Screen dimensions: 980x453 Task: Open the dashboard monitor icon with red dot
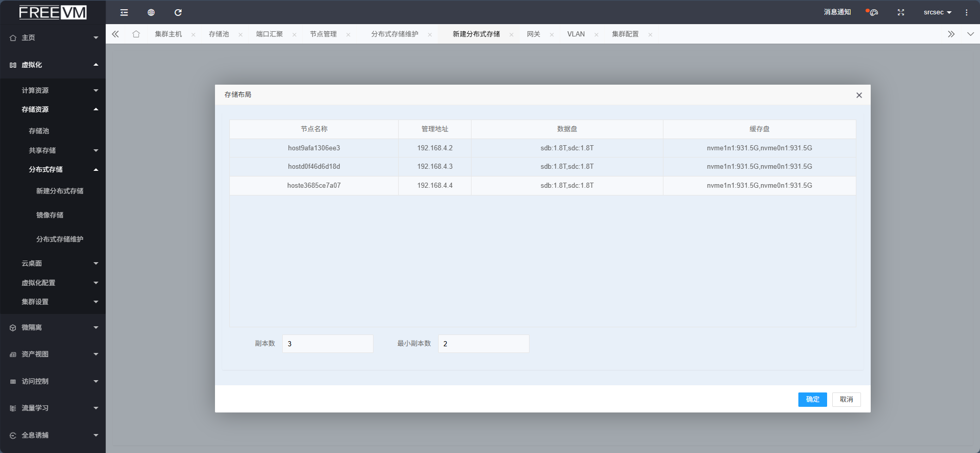pos(873,12)
